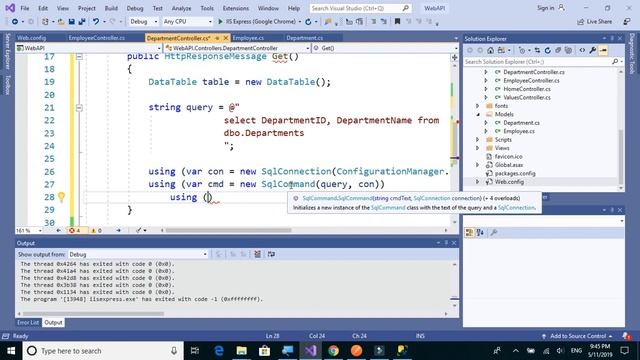The image size is (640, 360).
Task: Open the Task View taskbar icon
Action: [195, 351]
